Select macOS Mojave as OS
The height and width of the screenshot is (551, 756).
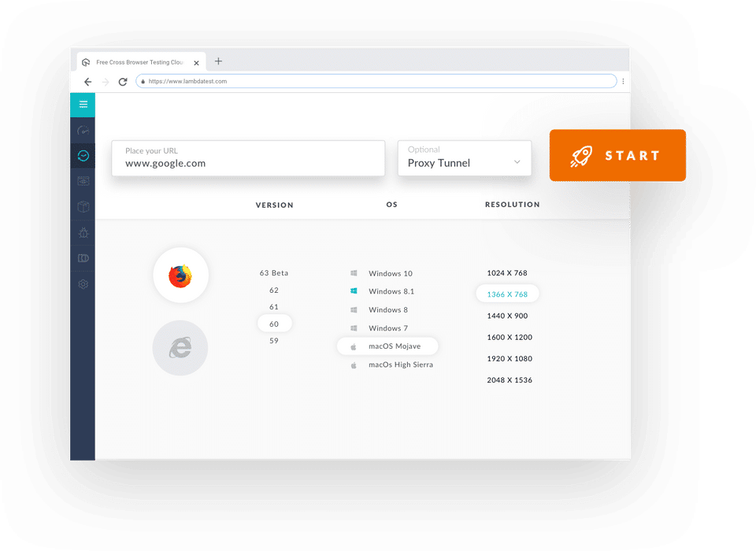(x=387, y=346)
